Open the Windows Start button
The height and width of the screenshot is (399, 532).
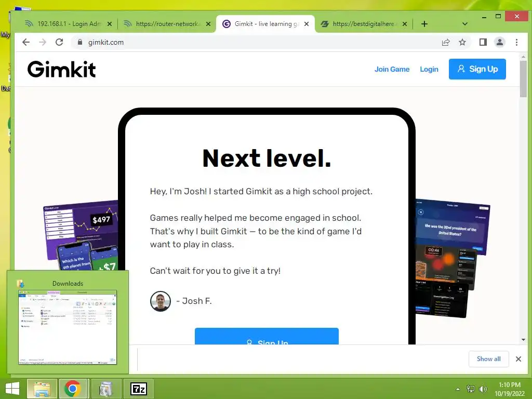point(12,389)
